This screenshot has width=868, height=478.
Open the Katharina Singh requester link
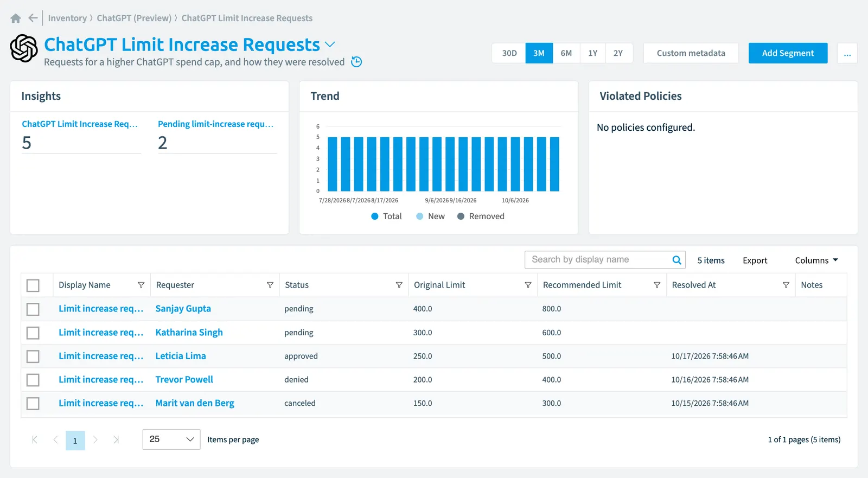coord(189,333)
